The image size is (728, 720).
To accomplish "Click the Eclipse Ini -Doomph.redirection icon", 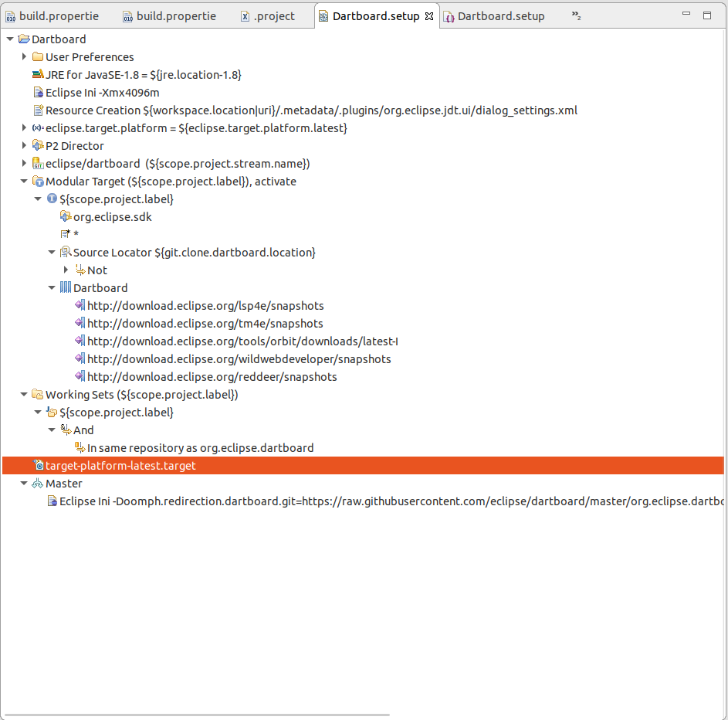I will (x=52, y=501).
